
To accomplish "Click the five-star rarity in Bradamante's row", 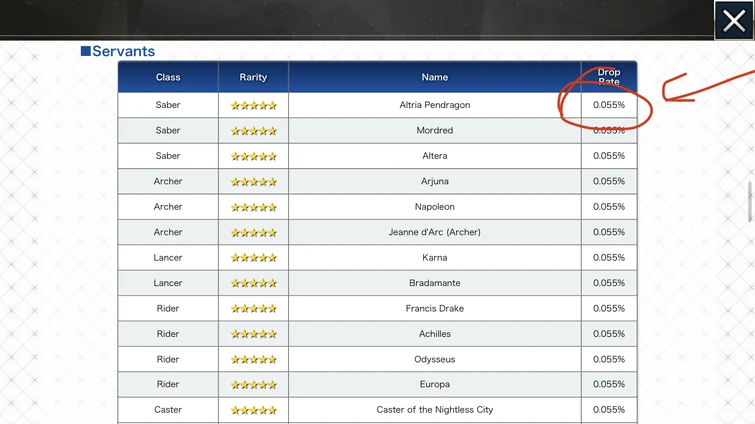I will coord(254,283).
